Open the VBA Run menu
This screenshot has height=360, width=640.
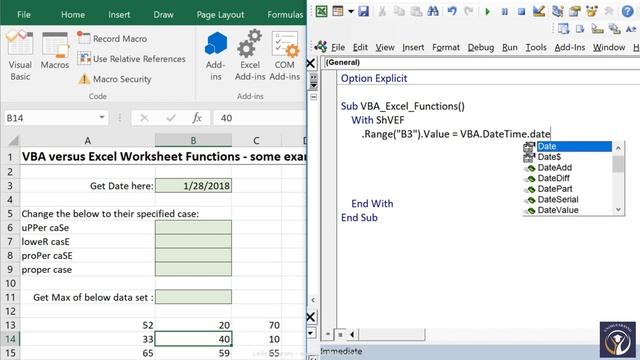point(509,47)
